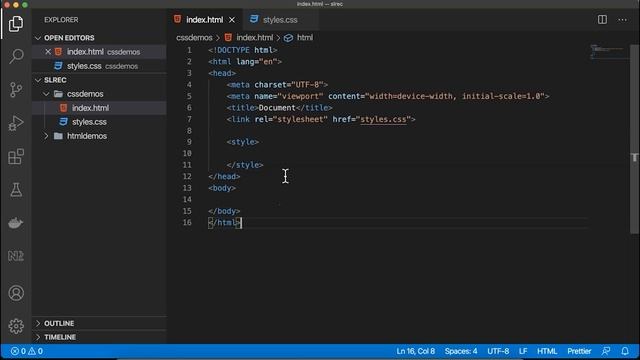Image resolution: width=640 pixels, height=360 pixels.
Task: Close index.html in Open Editors list
Action: coord(48,52)
